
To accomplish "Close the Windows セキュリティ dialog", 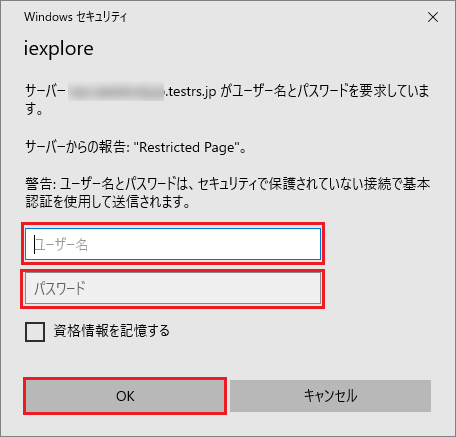I will point(433,17).
